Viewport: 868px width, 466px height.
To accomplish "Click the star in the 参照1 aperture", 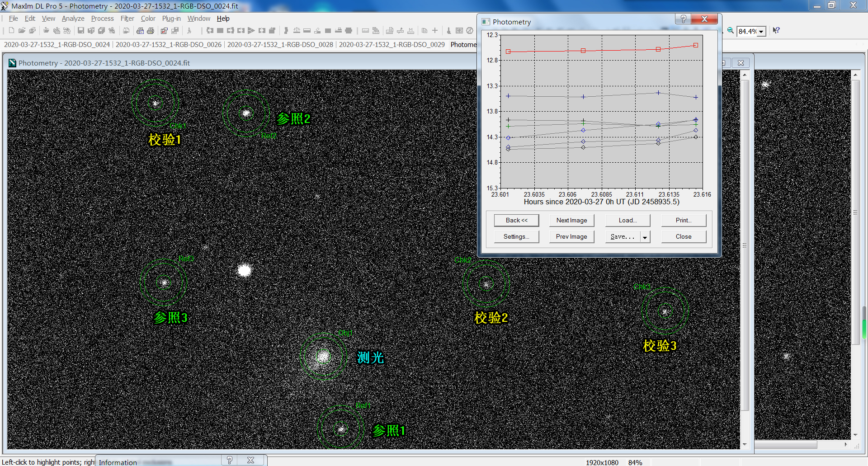I will coord(341,429).
